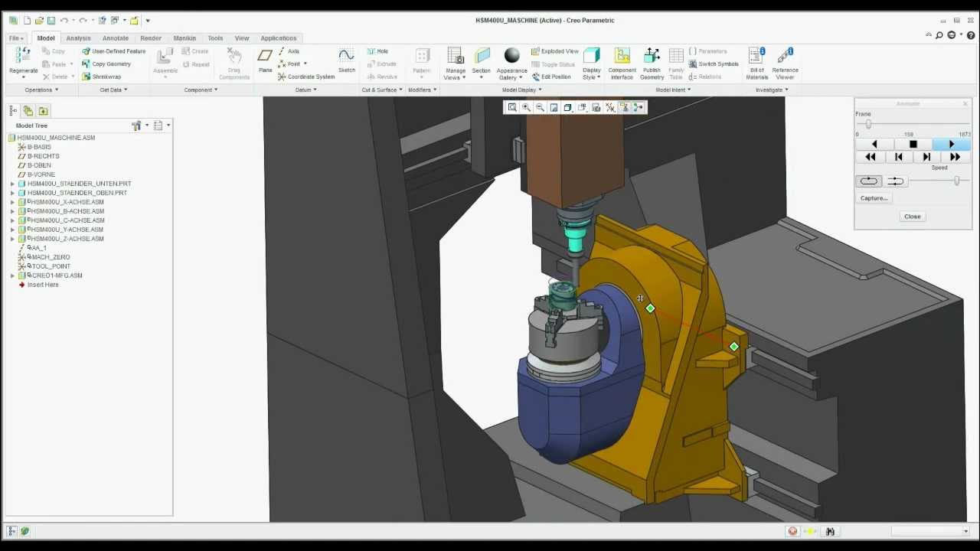Screen dimensions: 980x551
Task: Open the Appearance Gallery sphere icon
Action: [x=511, y=55]
